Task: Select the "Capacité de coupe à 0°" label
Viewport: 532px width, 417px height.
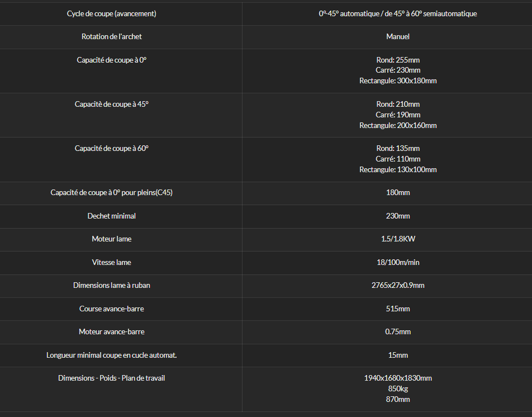Action: (x=111, y=60)
